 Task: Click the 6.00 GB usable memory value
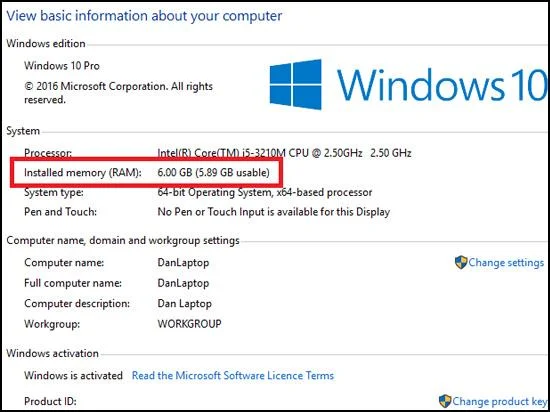[x=214, y=173]
